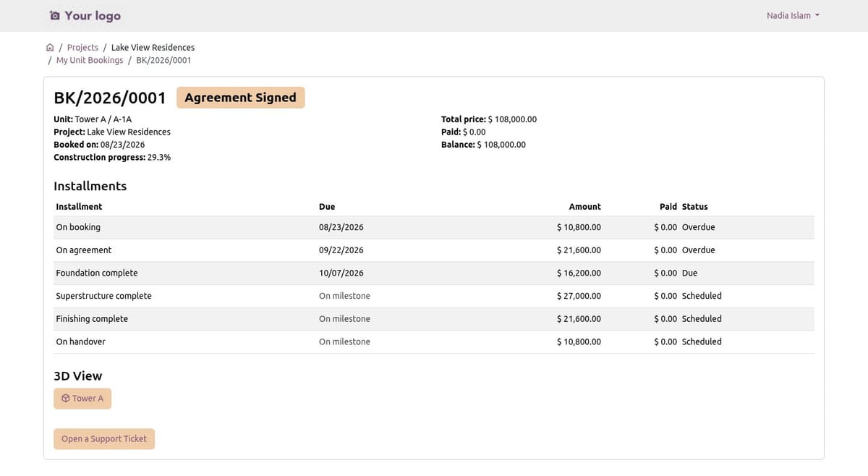Select the Foundation complete installment row

tap(434, 273)
